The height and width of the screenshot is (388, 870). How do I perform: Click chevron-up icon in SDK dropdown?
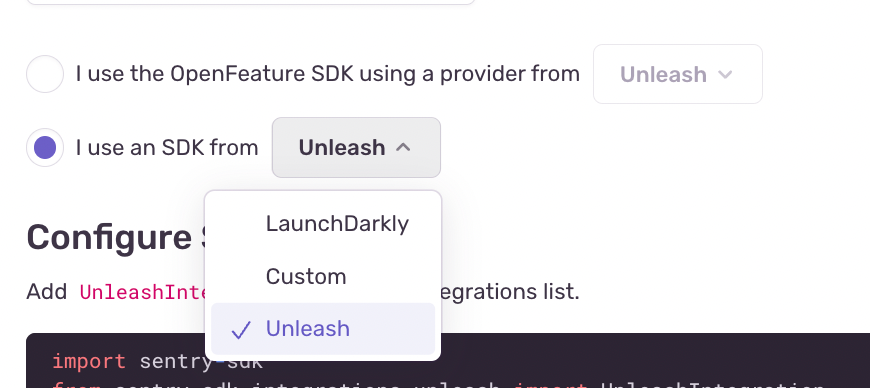(403, 148)
